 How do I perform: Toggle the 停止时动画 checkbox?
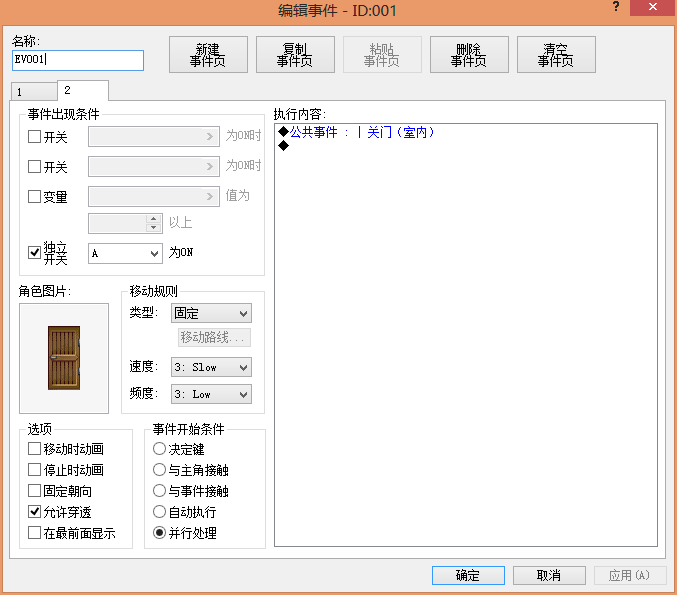pyautogui.click(x=34, y=470)
